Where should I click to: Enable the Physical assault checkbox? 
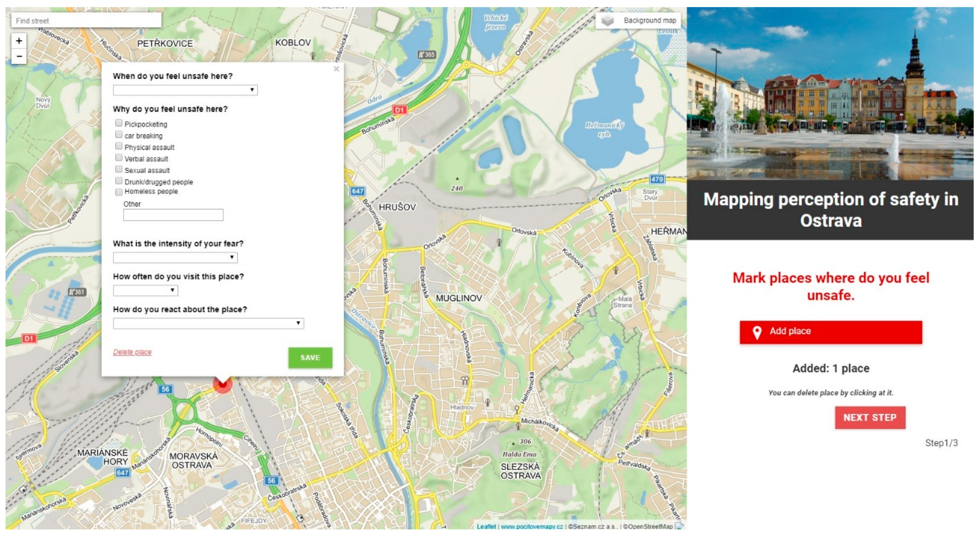point(119,146)
